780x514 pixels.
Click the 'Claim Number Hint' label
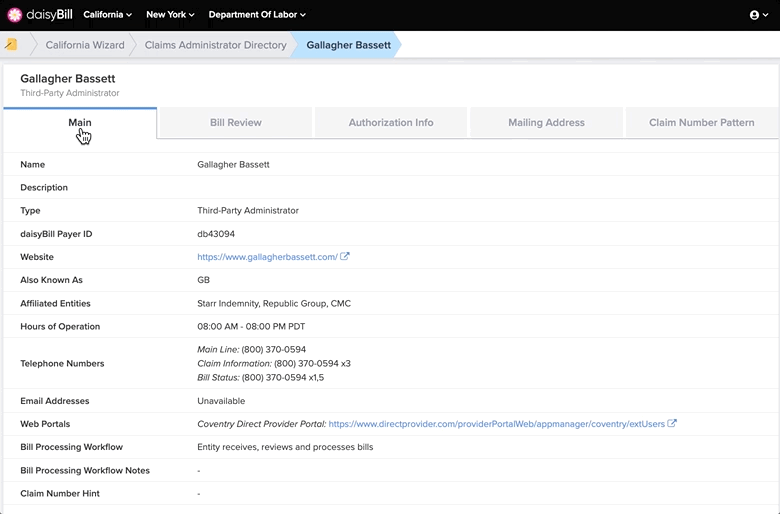60,493
